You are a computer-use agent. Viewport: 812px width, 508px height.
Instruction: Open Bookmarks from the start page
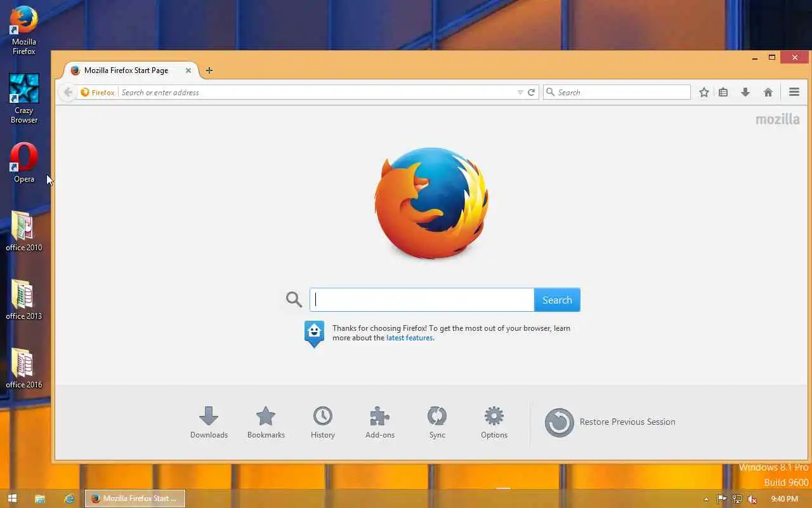266,423
